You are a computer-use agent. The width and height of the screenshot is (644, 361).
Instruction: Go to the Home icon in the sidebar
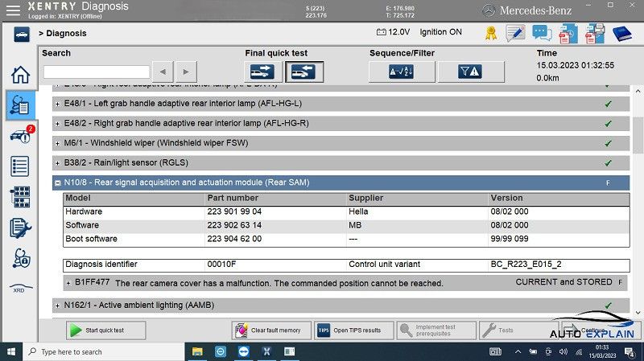pyautogui.click(x=20, y=75)
